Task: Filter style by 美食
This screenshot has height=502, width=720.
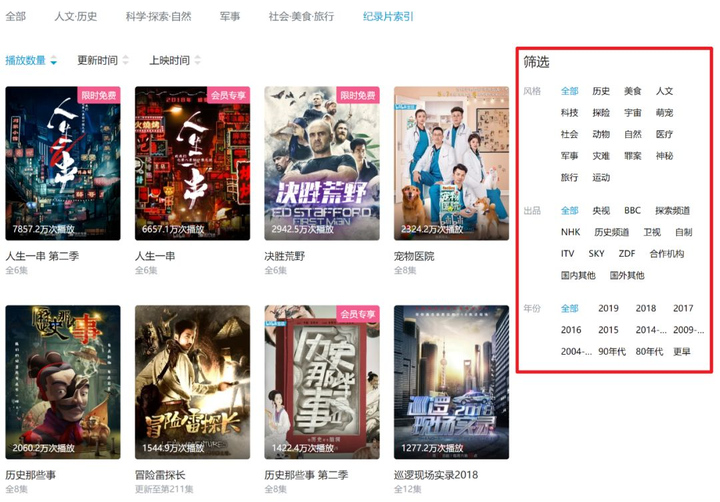Action: coord(633,91)
